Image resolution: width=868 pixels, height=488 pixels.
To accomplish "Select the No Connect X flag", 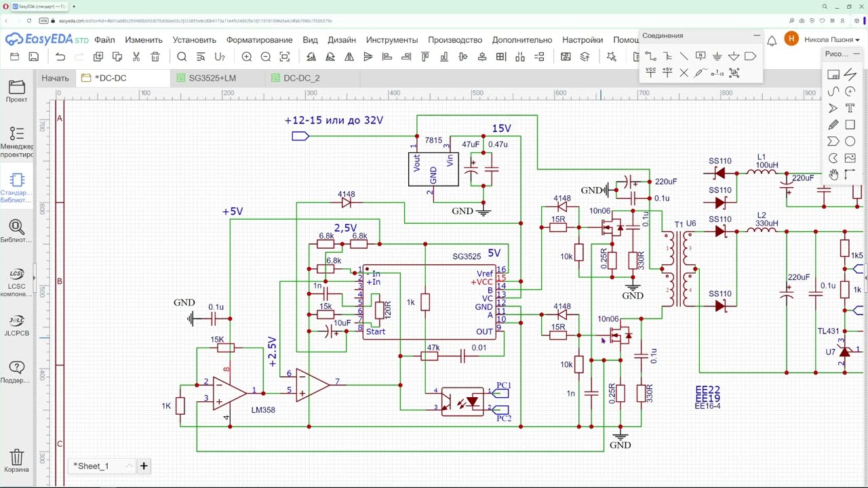I will click(x=684, y=73).
